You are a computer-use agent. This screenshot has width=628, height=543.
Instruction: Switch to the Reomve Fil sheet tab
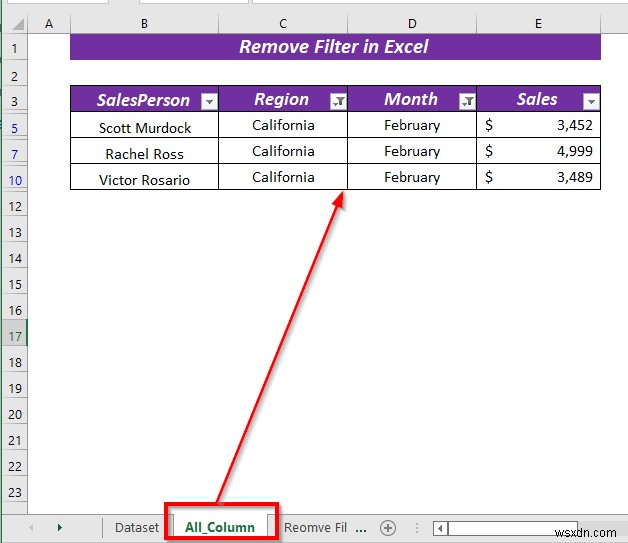click(315, 527)
